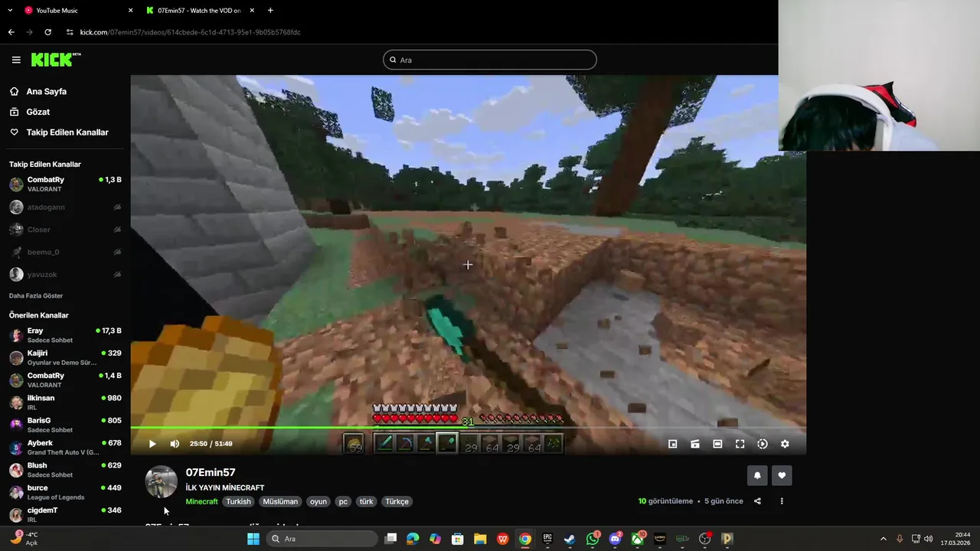Click the browser address bar URL

pos(190,32)
